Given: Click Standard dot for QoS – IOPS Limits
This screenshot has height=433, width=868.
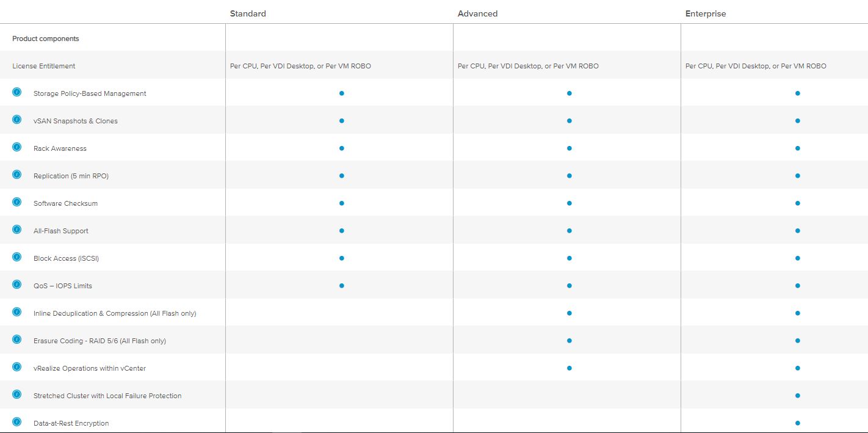Looking at the screenshot, I should (x=342, y=286).
